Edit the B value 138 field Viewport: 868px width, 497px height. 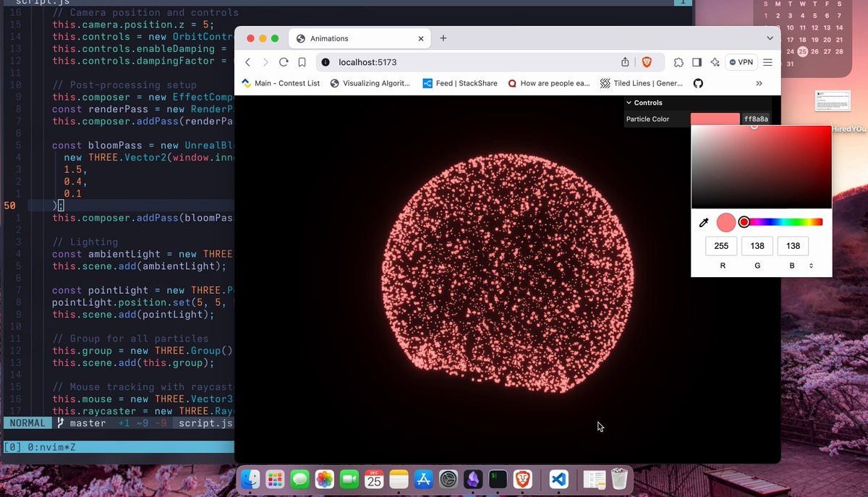click(793, 246)
